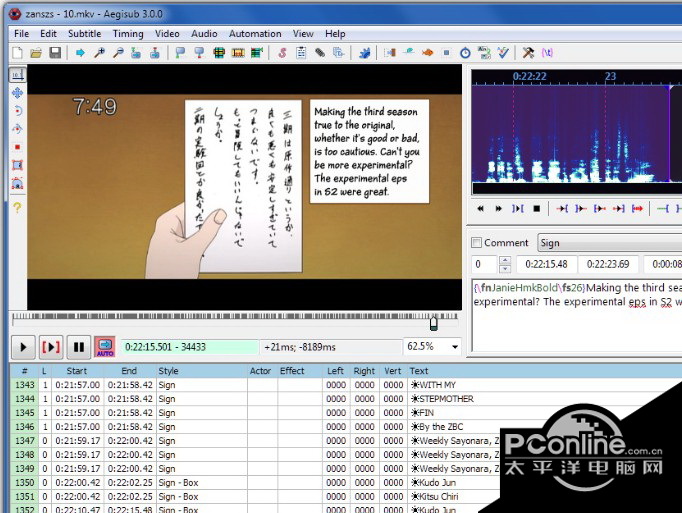682x513 pixels.
Task: Zoom out video with minus magnifier
Action: coord(118,53)
